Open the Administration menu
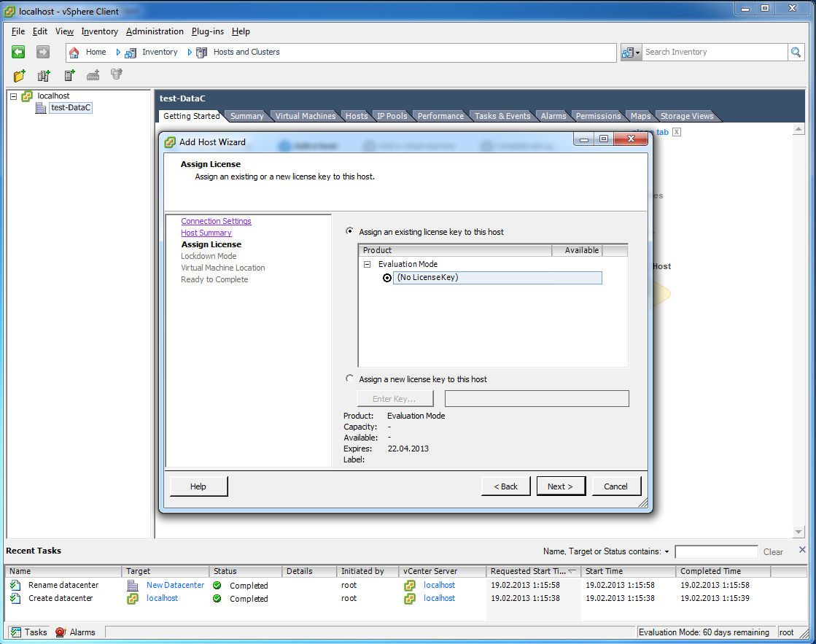The width and height of the screenshot is (816, 644). 155,31
